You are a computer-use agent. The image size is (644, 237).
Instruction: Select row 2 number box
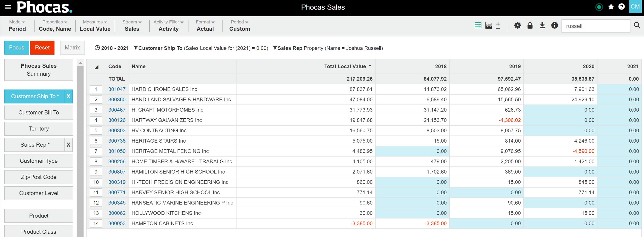pos(96,100)
